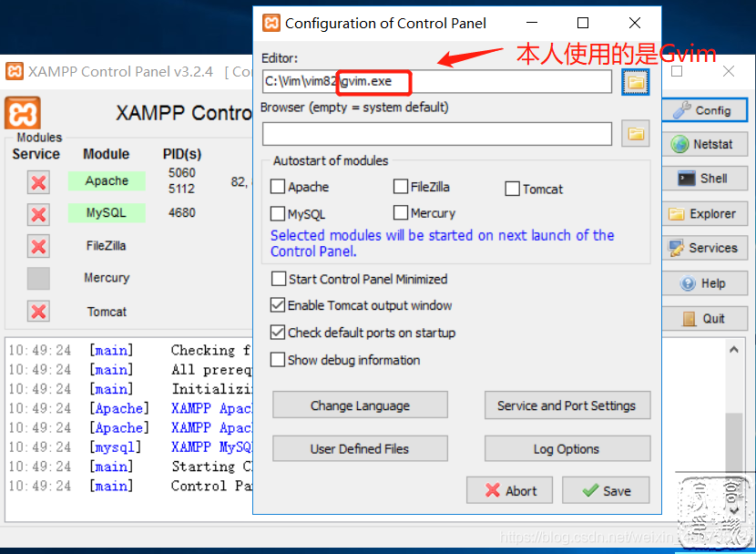Viewport: 756px width, 554px height.
Task: Click Apache service red X icon
Action: click(x=38, y=182)
